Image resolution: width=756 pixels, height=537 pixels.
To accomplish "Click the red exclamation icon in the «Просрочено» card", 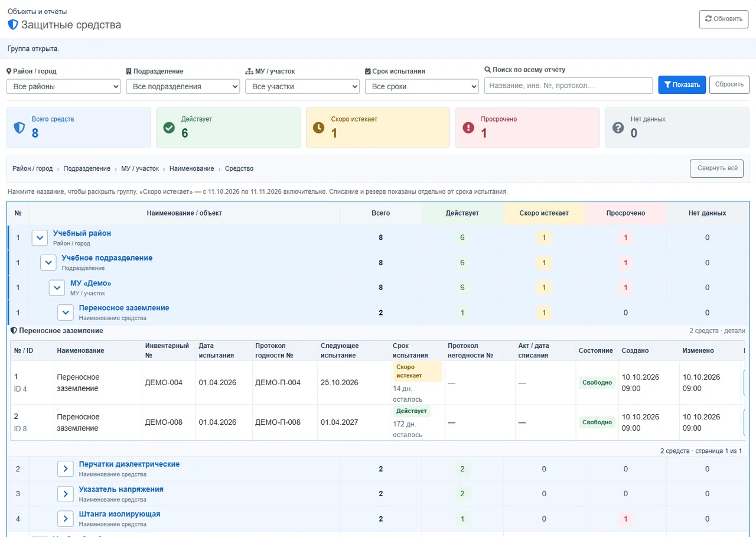I will tap(468, 128).
